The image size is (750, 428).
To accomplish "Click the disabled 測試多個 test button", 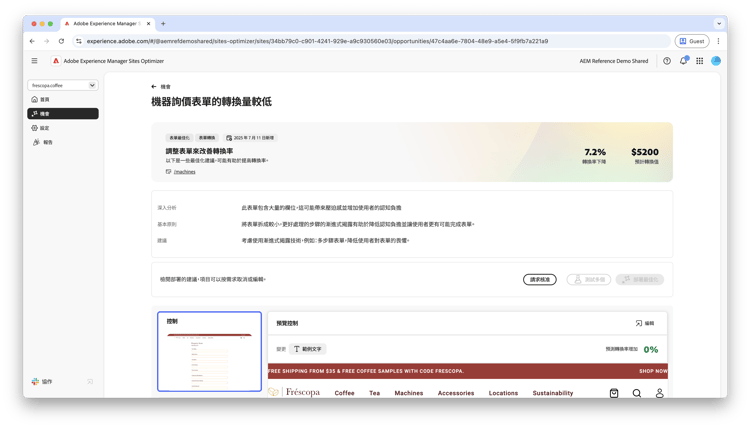I will 589,279.
